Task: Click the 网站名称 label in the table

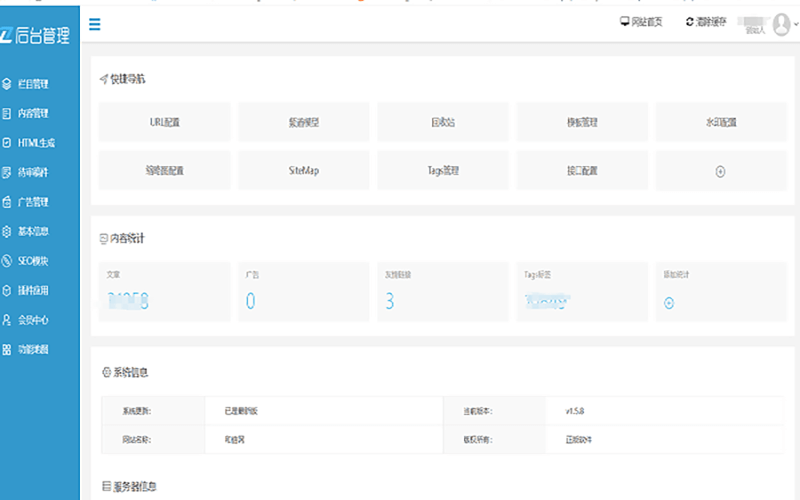Action: click(137, 439)
